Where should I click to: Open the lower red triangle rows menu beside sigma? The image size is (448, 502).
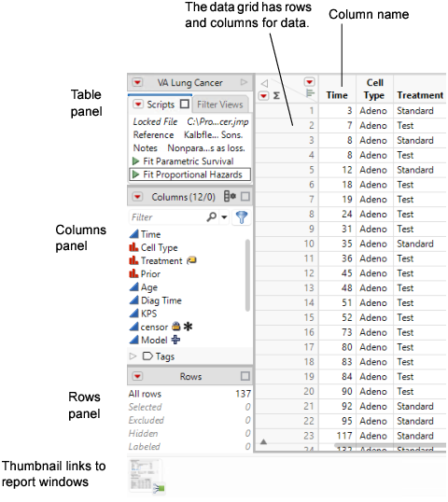(263, 95)
